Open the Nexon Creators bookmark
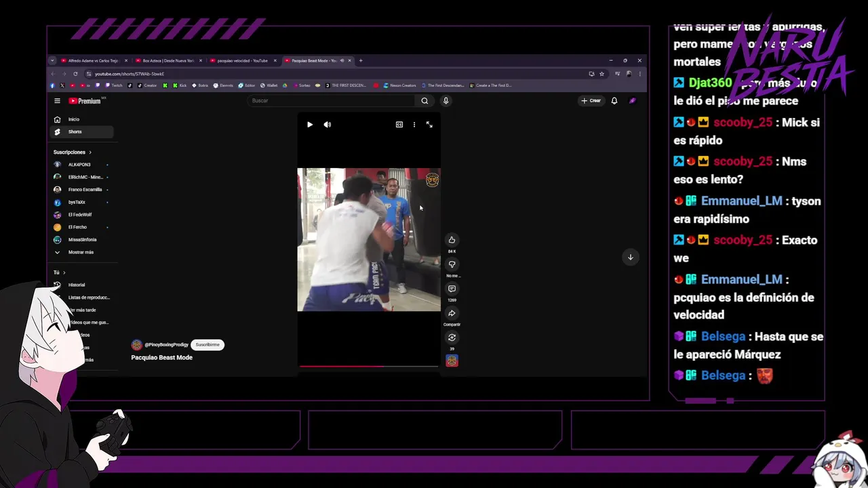868x488 pixels. click(400, 85)
